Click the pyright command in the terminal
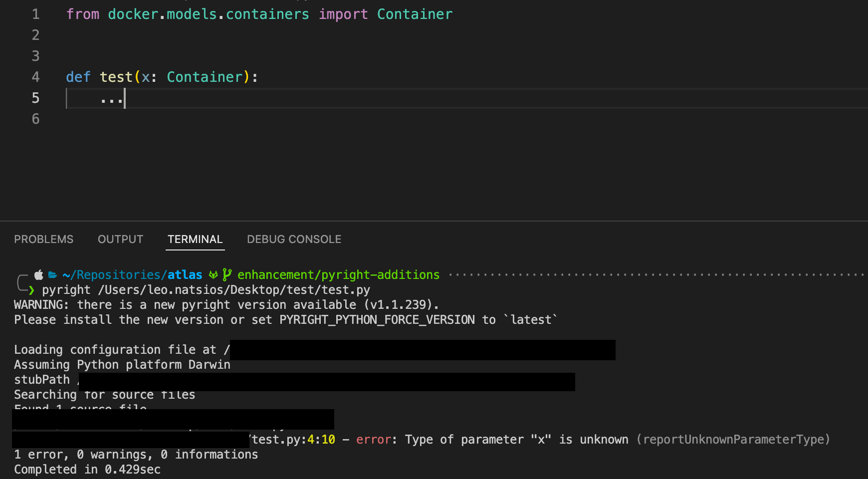 66,289
